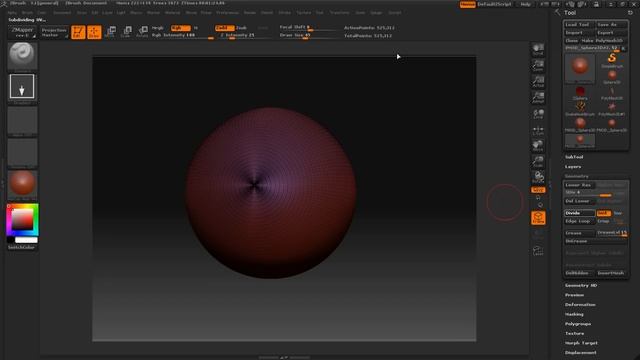Toggle the orange Frame polyframe icon
Viewport: 640px width, 360px height.
point(538,218)
